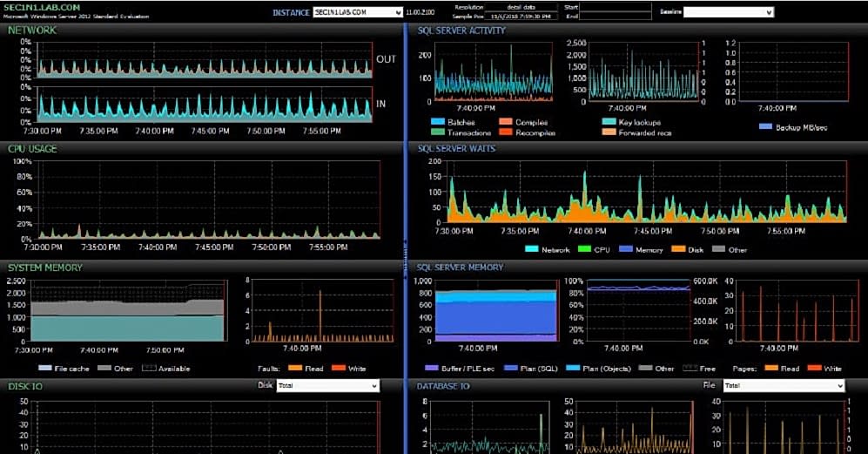Click the File cache legend swatch

pos(44,369)
